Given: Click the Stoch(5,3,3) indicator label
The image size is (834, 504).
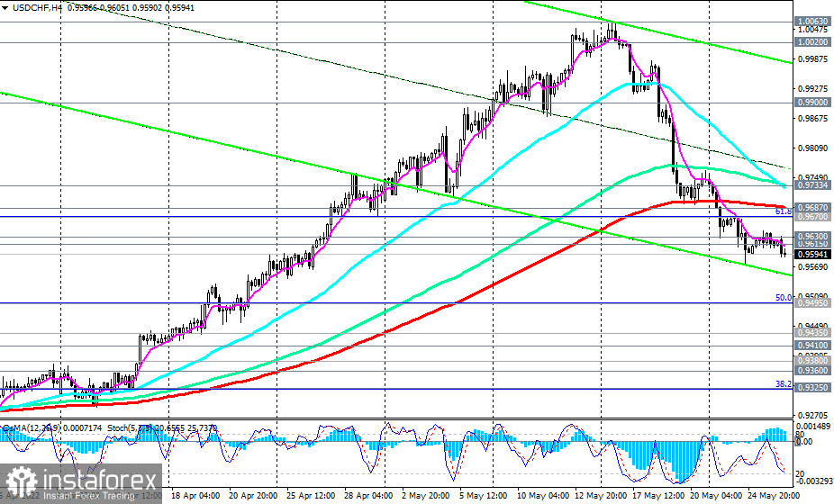Looking at the screenshot, I should [x=131, y=427].
